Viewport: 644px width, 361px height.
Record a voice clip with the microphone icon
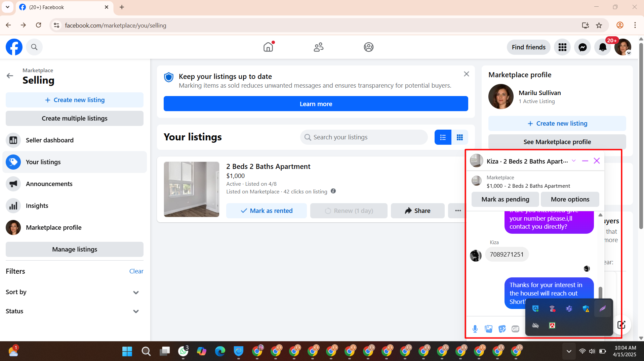475,329
